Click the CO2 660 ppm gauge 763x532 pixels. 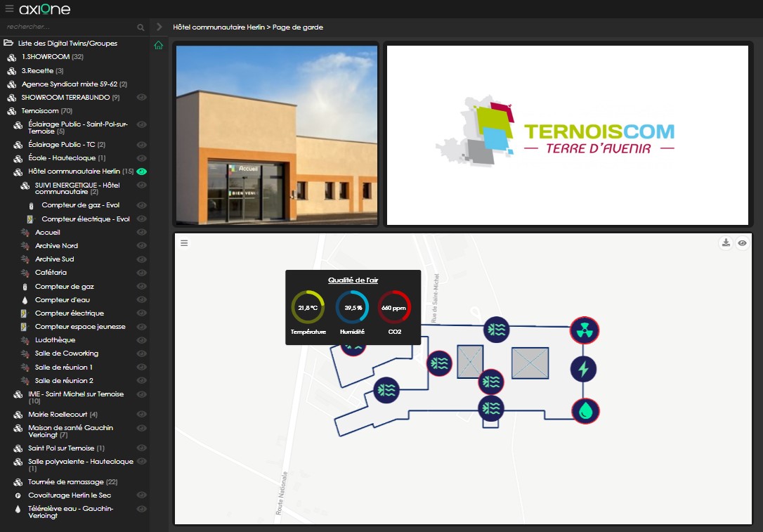394,308
